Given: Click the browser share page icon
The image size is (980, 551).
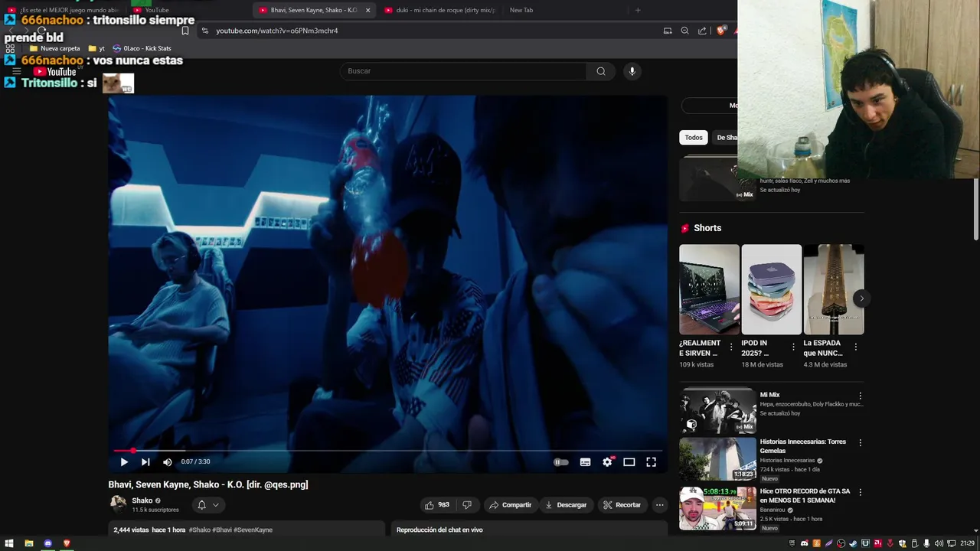Looking at the screenshot, I should [x=702, y=31].
